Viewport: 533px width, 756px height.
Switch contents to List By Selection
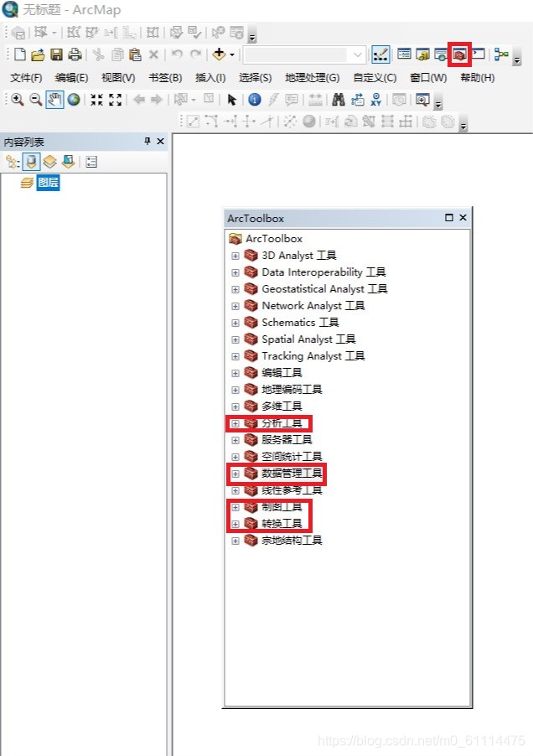(x=68, y=162)
